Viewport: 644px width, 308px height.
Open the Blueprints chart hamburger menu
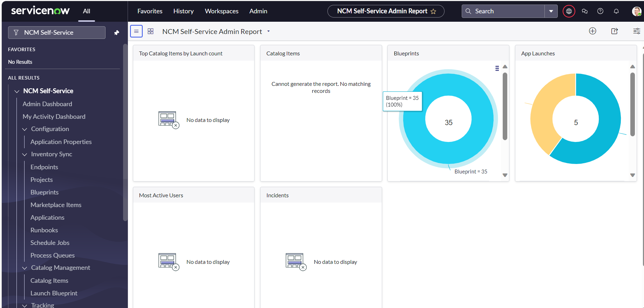pyautogui.click(x=497, y=68)
